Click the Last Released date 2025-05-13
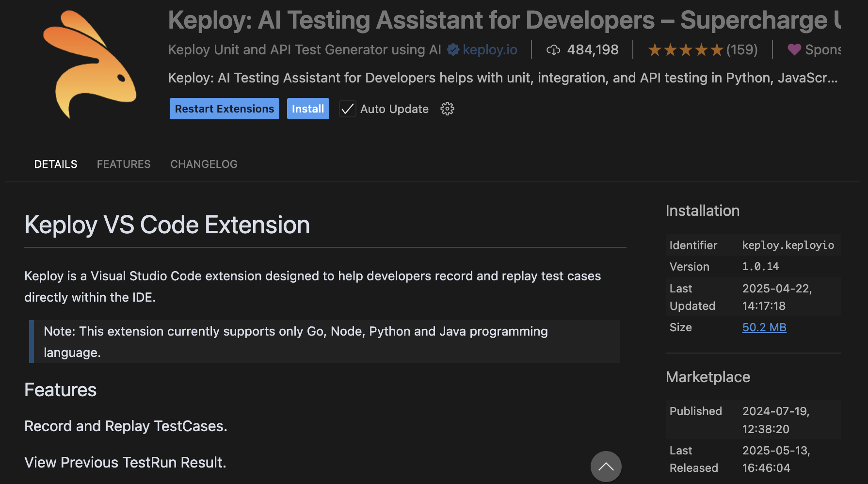Viewport: 868px width, 484px height. tap(776, 459)
